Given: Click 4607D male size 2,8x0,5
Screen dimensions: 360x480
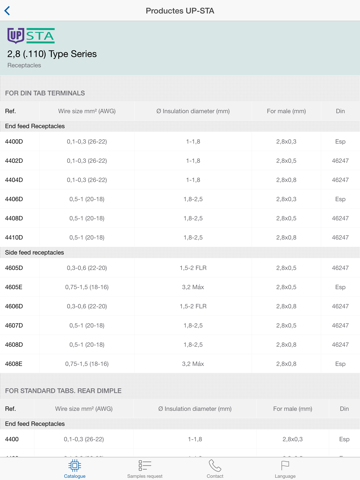Looking at the screenshot, I should pos(286,325).
